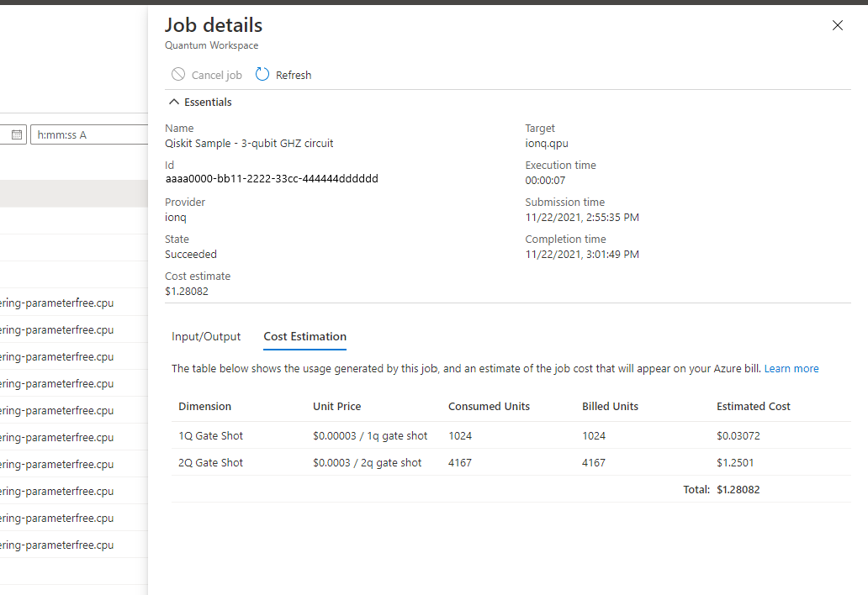Viewport: 868px width, 595px height.
Task: Select the Cost Estimation tab
Action: click(304, 336)
